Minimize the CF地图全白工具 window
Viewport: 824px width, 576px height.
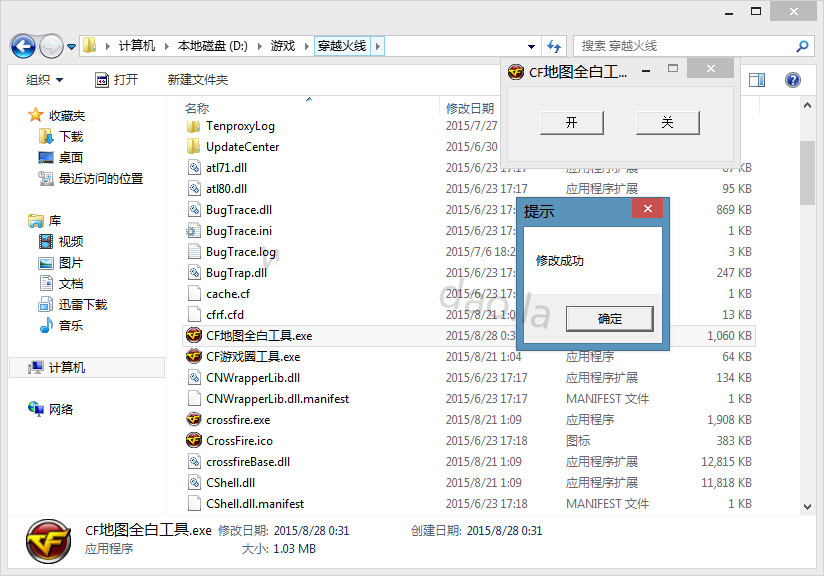(x=646, y=71)
